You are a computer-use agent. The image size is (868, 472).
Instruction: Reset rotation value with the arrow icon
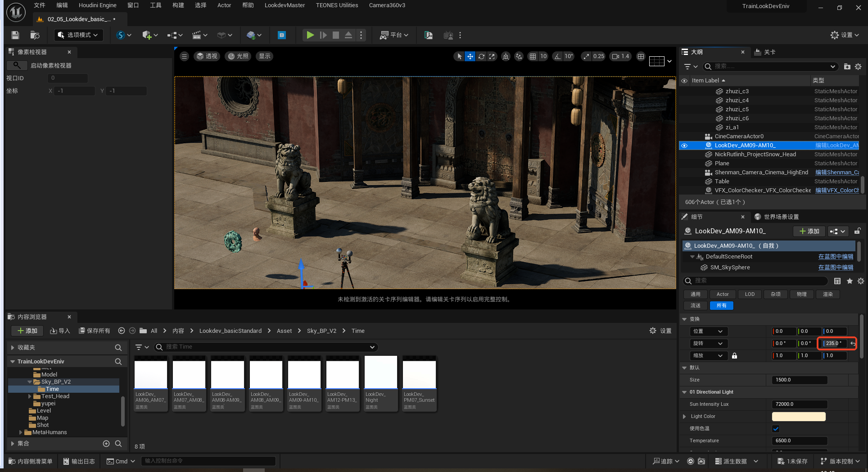click(x=853, y=344)
